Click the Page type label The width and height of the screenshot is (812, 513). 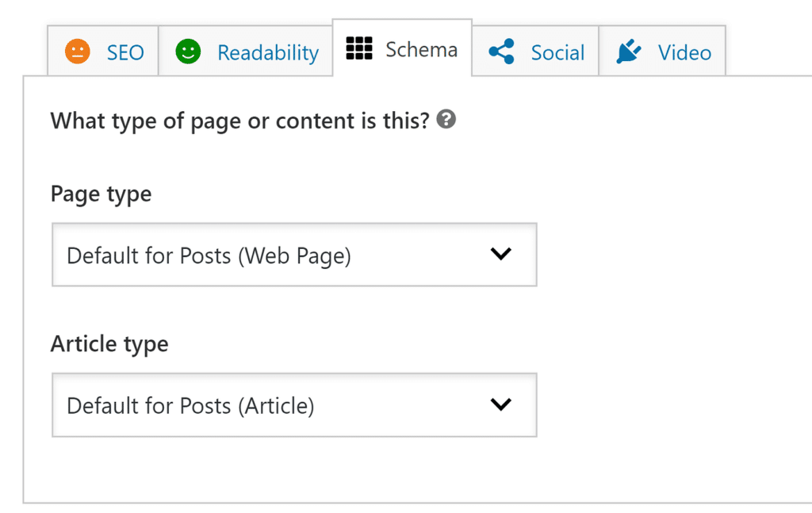[101, 193]
